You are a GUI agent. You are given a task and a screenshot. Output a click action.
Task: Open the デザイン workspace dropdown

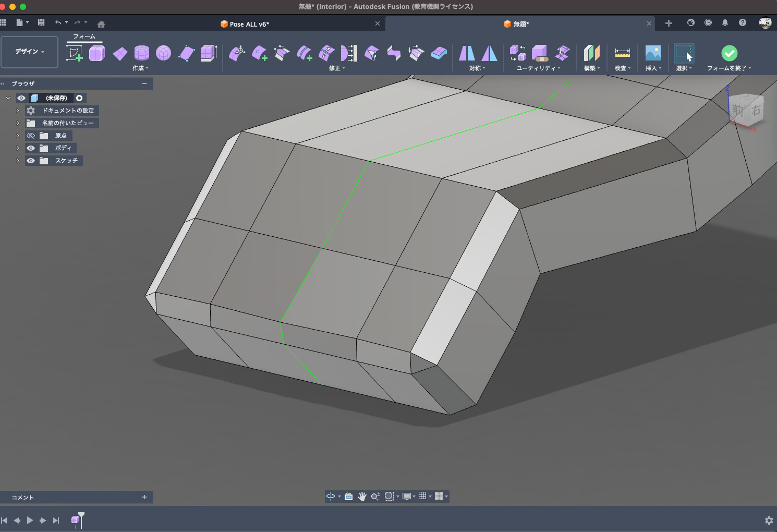29,52
